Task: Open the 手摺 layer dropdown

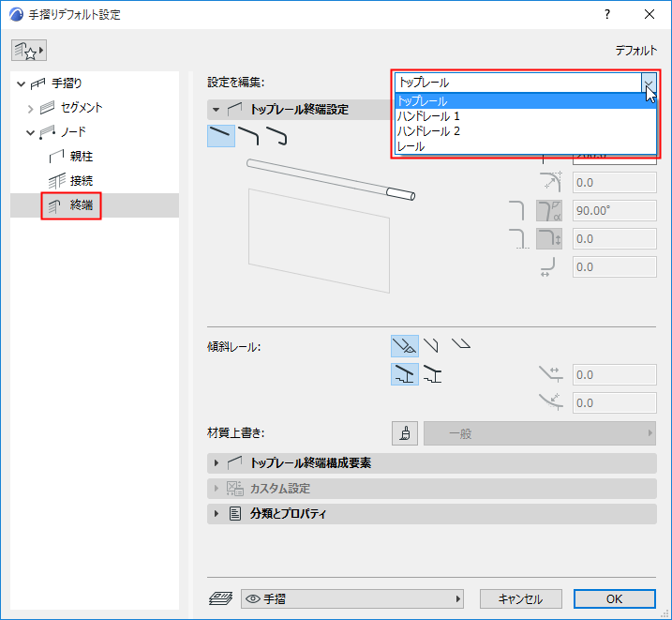Action: (x=352, y=599)
